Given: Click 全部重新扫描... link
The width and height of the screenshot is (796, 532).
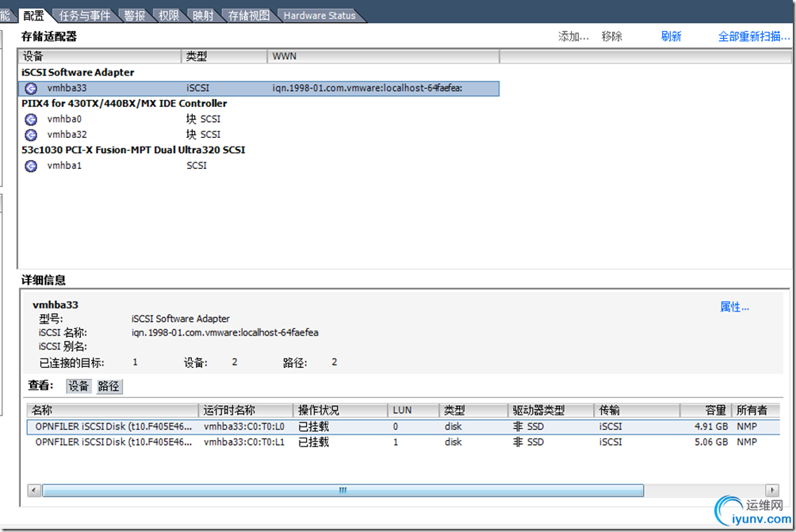Looking at the screenshot, I should click(x=754, y=36).
